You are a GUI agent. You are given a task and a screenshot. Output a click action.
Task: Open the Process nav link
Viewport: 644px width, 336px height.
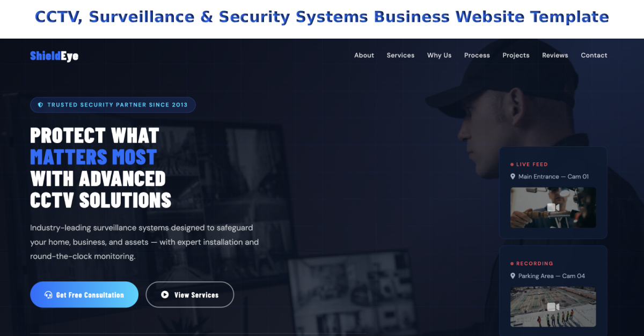pos(477,55)
